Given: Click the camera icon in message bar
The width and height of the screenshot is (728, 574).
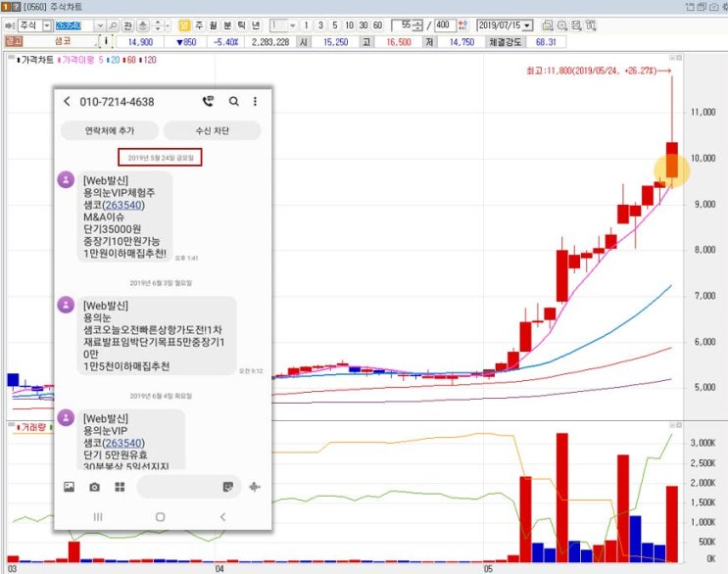Looking at the screenshot, I should pos(94,487).
